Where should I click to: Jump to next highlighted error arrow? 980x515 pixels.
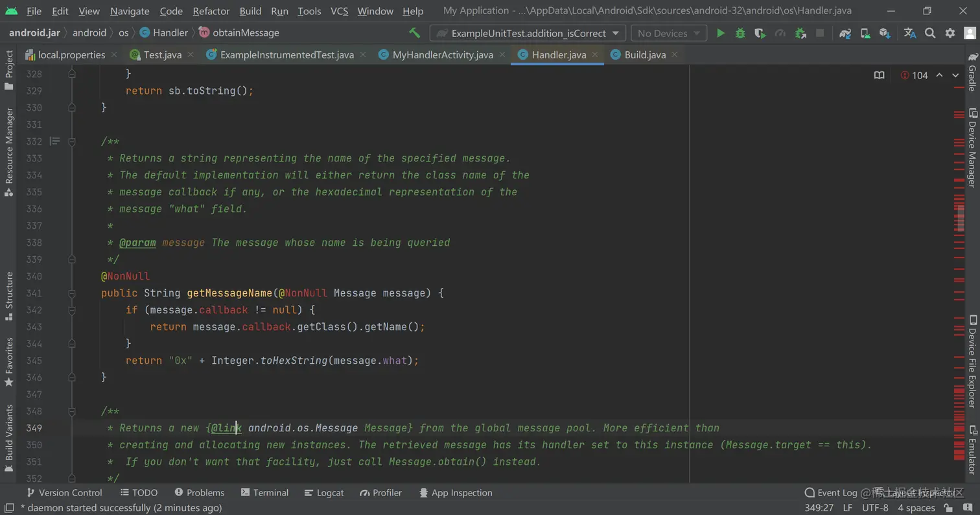click(955, 75)
